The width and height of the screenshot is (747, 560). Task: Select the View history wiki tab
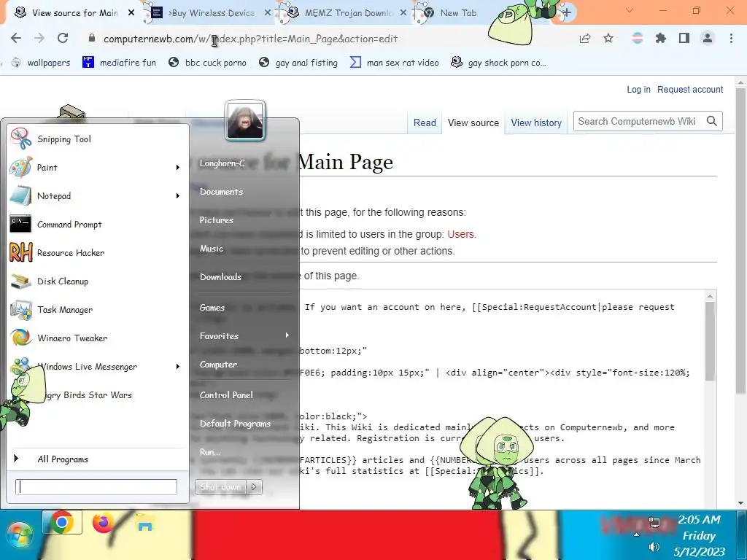[536, 122]
